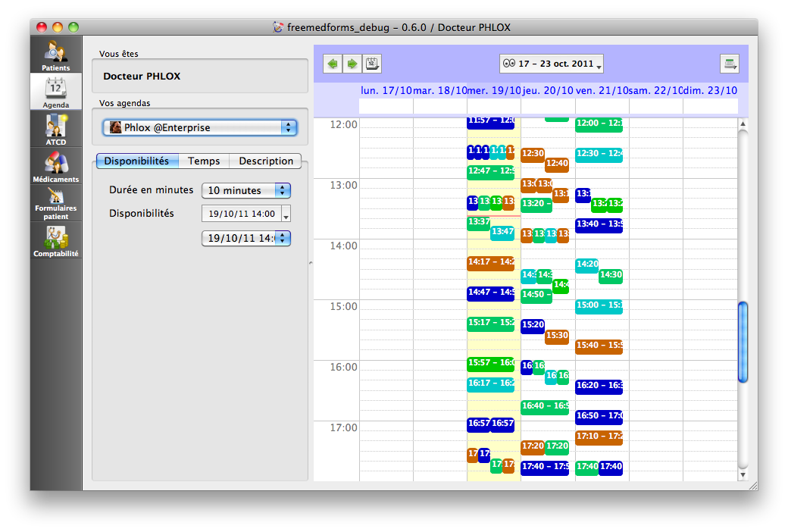Select the Agenda icon in the sidebar
The width and height of the screenshot is (788, 532).
[x=56, y=92]
